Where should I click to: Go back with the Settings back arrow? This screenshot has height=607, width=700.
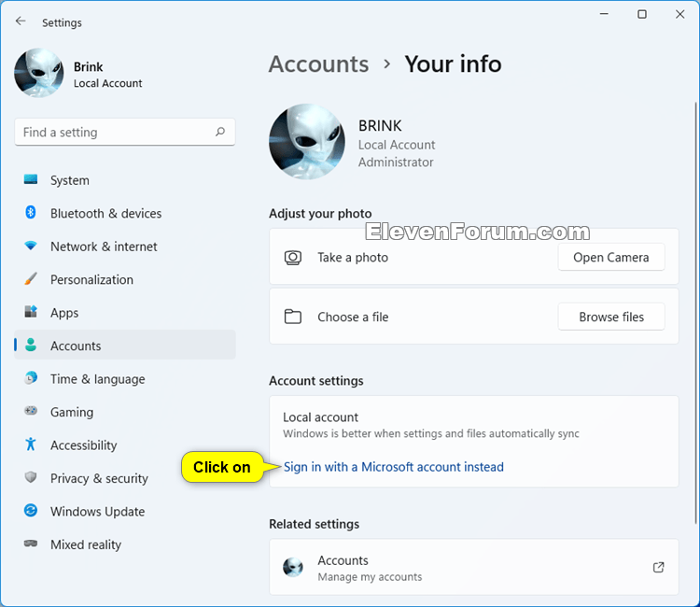tap(21, 21)
